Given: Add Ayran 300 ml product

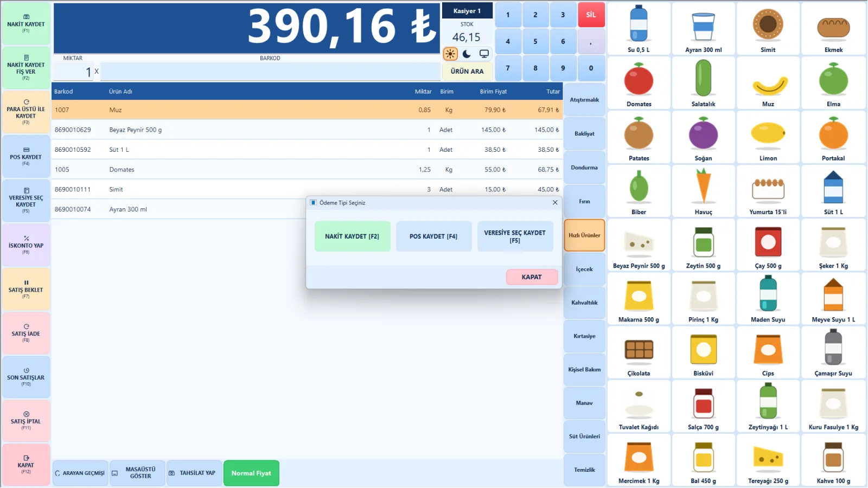Looking at the screenshot, I should 703,29.
